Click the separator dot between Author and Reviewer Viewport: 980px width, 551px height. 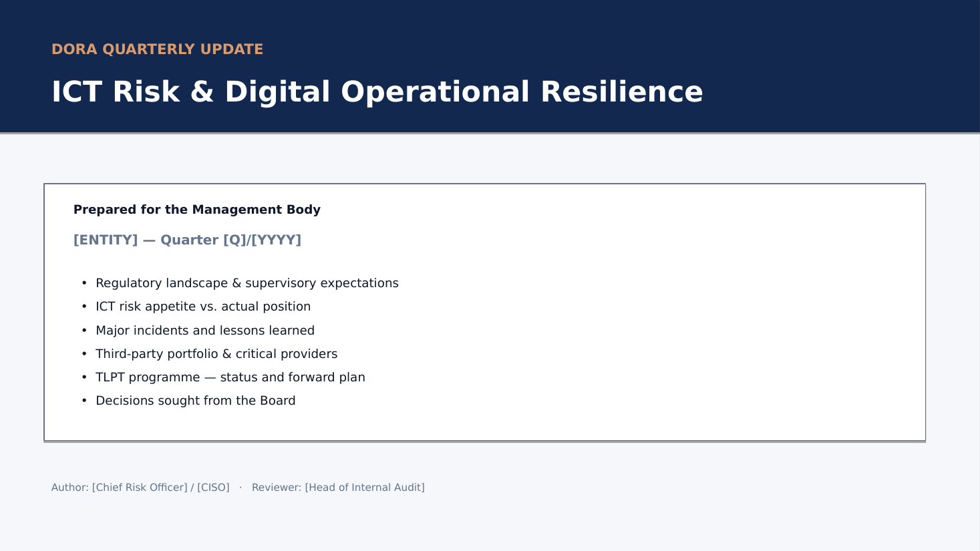click(x=240, y=488)
